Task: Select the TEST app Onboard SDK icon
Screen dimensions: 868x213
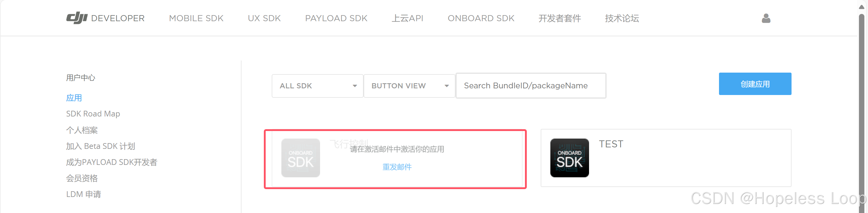Action: [569, 158]
